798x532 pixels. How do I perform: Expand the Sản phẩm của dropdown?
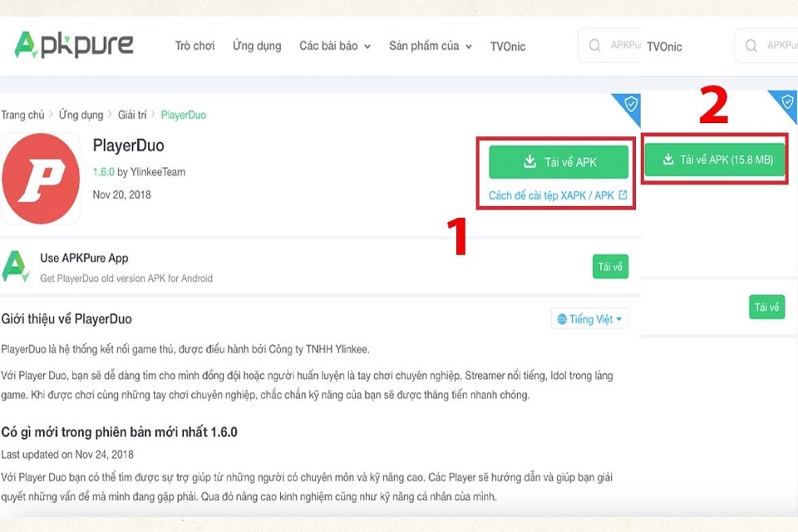pos(431,46)
